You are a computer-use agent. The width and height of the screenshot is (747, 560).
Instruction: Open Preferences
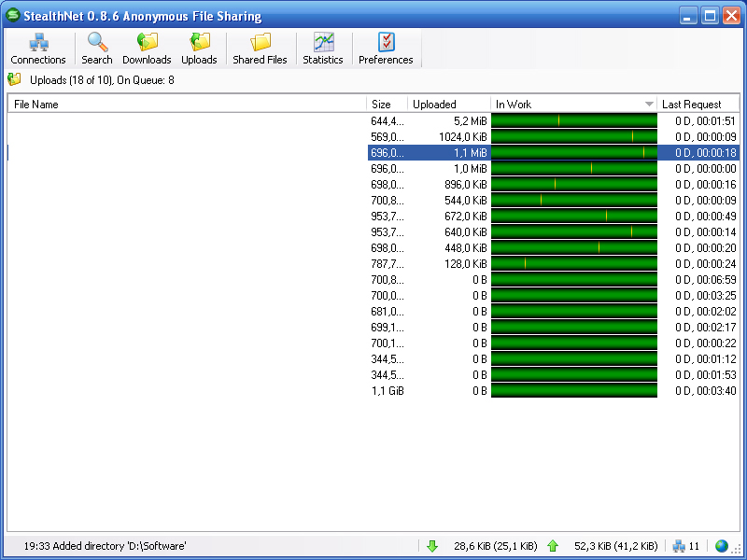(x=386, y=49)
